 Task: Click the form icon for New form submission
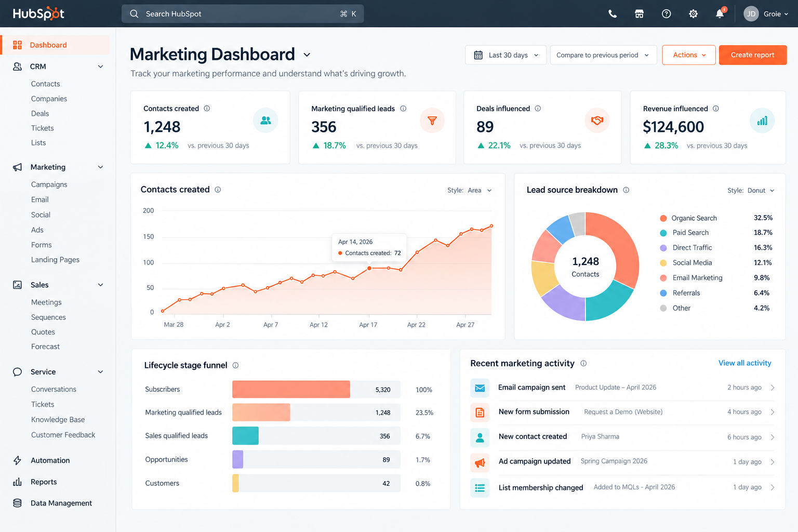coord(480,413)
